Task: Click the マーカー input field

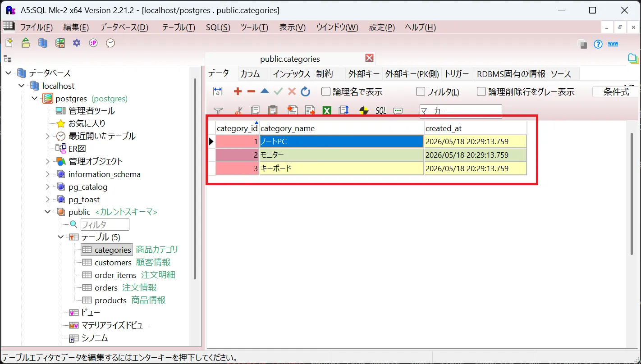Action: click(x=461, y=111)
